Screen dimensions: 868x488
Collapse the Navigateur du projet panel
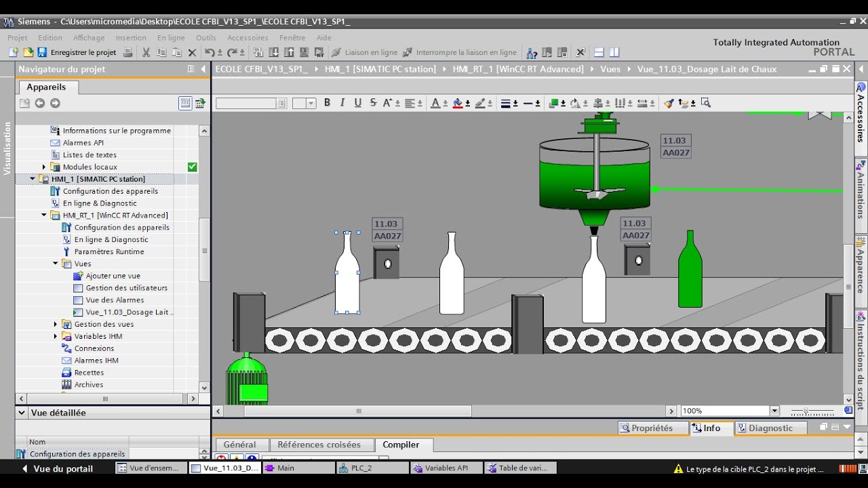click(203, 69)
